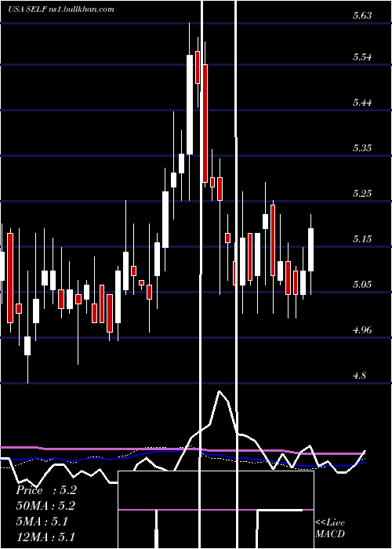Screen dimensions: 392x549
Task: Click the 5.44 price axis label
Action: click(362, 103)
